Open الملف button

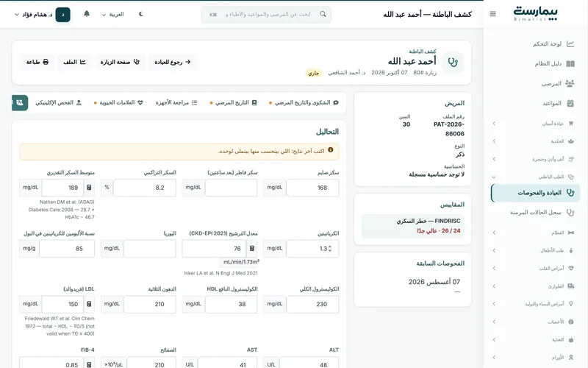pyautogui.click(x=74, y=62)
